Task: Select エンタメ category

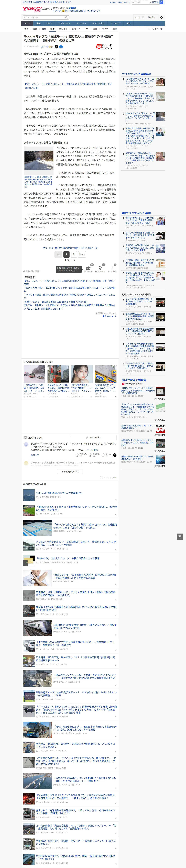Action: (x=63, y=29)
